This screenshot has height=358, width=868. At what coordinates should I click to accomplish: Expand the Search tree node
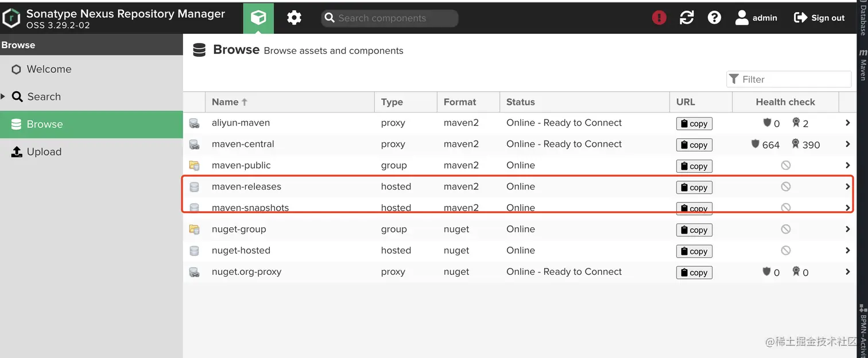tap(3, 96)
